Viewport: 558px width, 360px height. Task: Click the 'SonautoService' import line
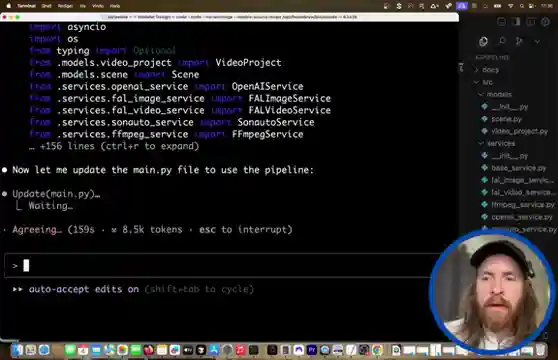pyautogui.click(x=172, y=122)
